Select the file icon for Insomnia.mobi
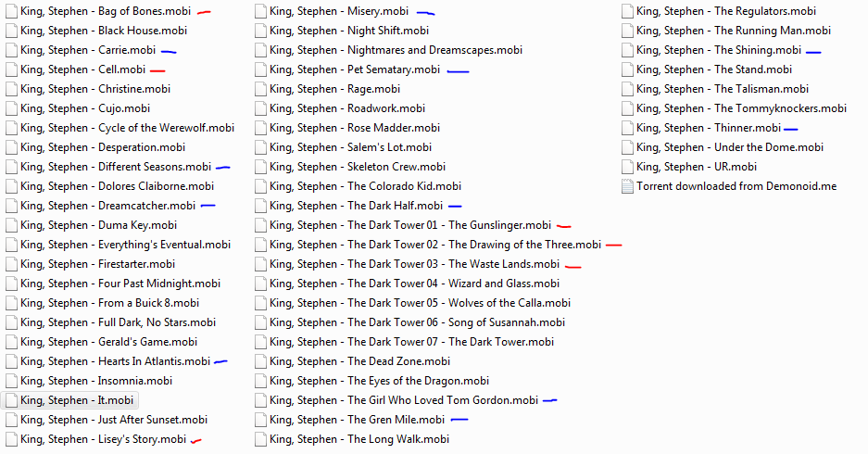 point(11,381)
